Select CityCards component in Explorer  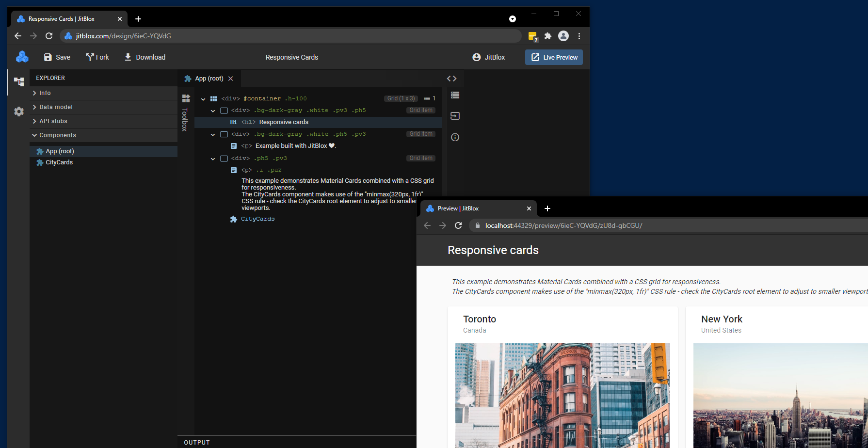pyautogui.click(x=103, y=162)
